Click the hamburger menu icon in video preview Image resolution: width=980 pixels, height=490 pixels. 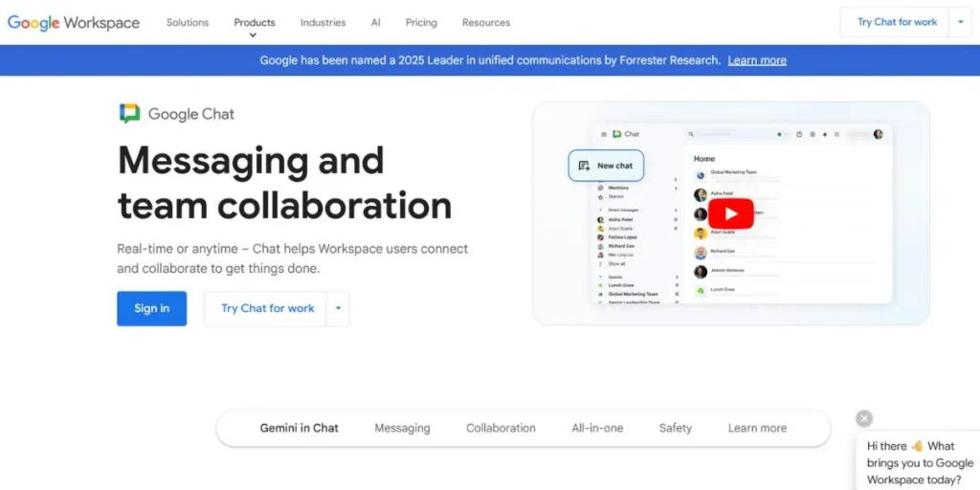pyautogui.click(x=604, y=134)
